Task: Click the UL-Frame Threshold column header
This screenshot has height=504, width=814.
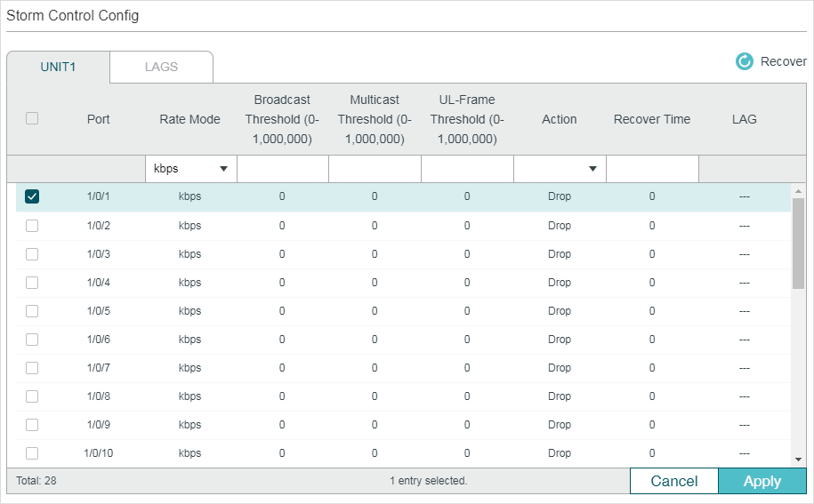Action: (x=467, y=119)
